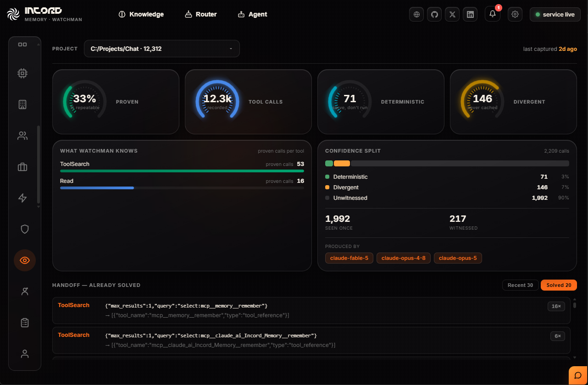Switch to Recent 30 list

pyautogui.click(x=520, y=285)
